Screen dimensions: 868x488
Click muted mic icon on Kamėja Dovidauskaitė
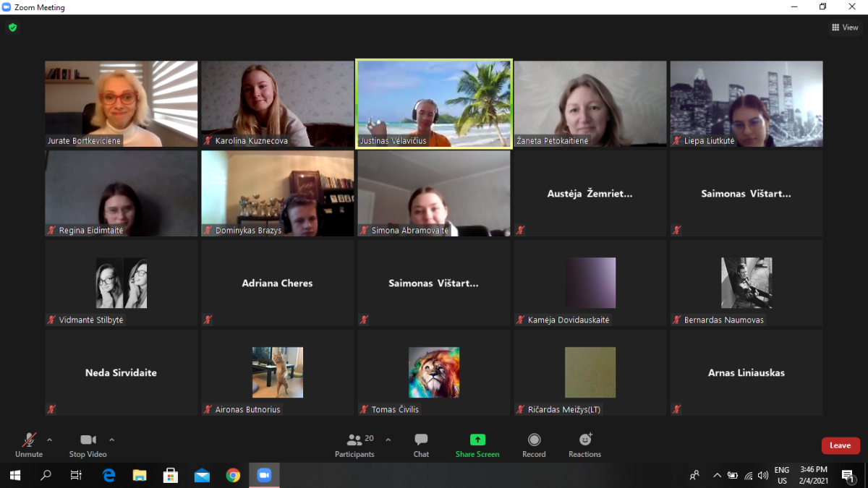(521, 320)
